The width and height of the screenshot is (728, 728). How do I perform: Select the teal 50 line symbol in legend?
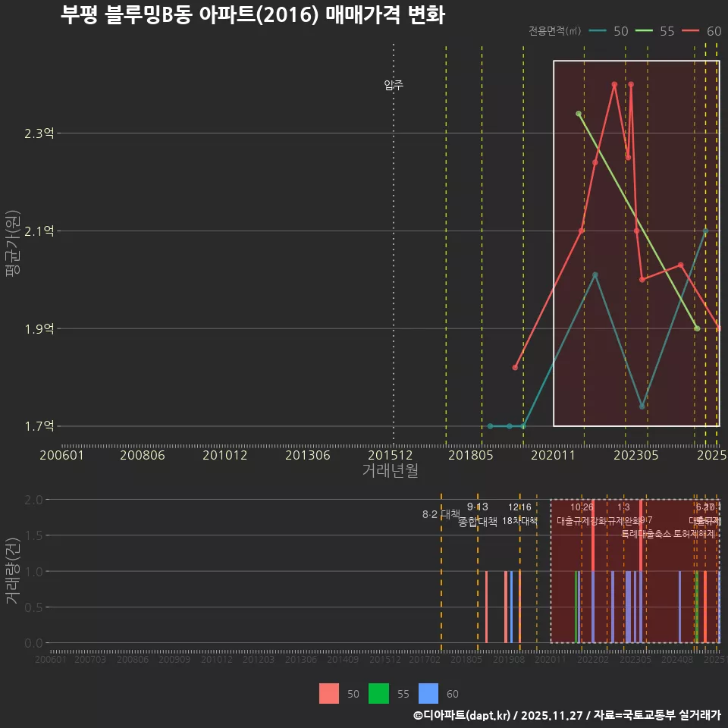(x=596, y=32)
